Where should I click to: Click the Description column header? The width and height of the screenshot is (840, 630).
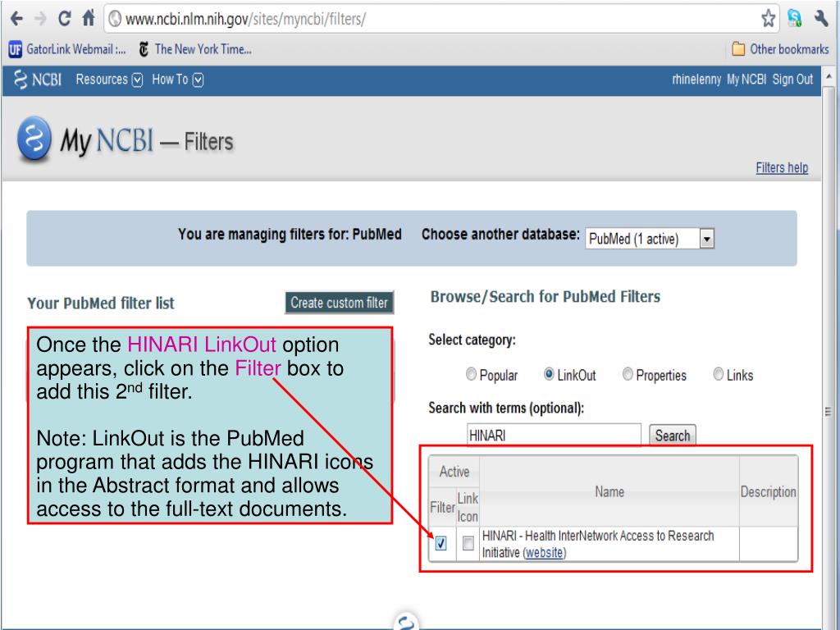pos(768,492)
